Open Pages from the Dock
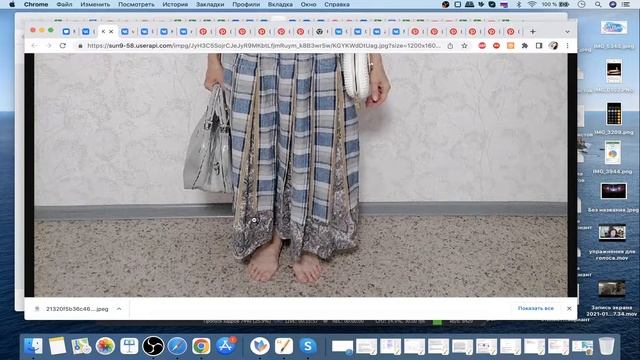The image size is (640, 360). tap(284, 346)
